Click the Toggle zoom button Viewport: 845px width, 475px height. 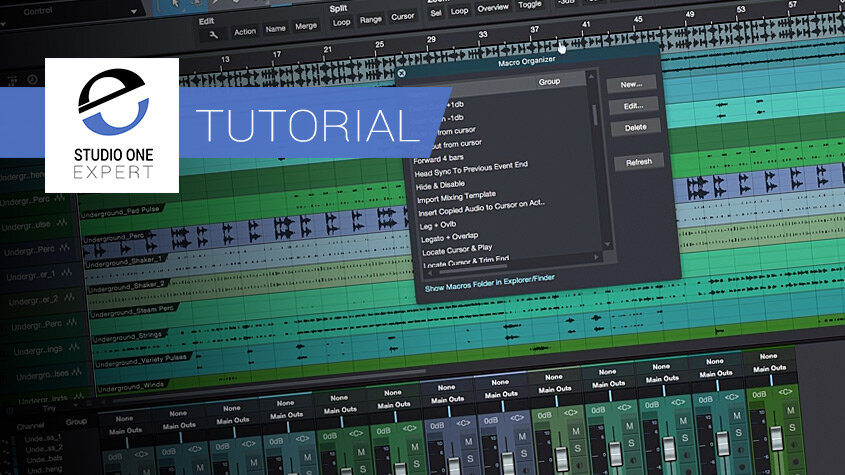529,4
